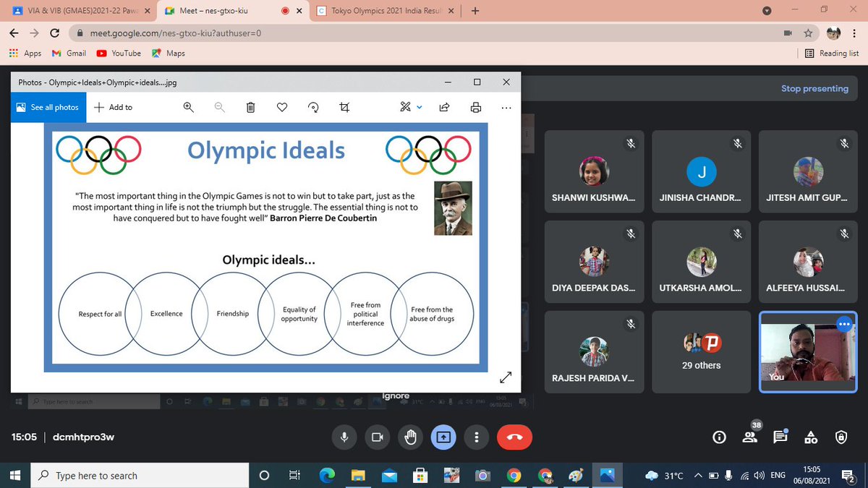Image resolution: width=868 pixels, height=488 pixels.
Task: Click Stop presenting
Action: coord(814,88)
